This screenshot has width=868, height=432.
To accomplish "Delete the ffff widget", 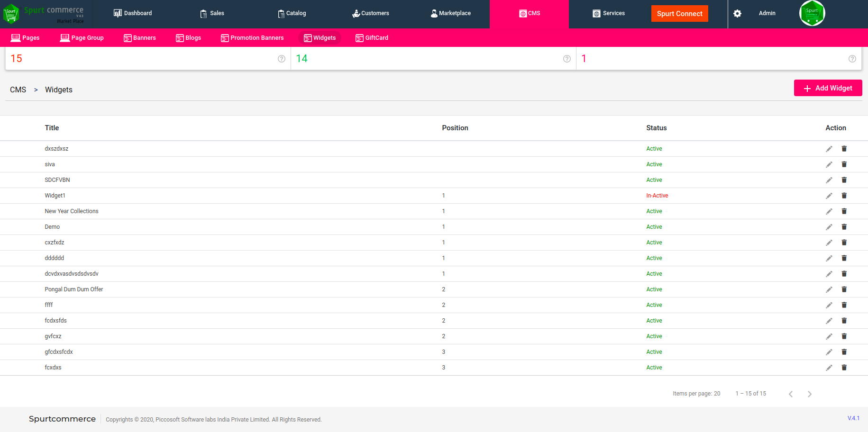I will (x=844, y=305).
